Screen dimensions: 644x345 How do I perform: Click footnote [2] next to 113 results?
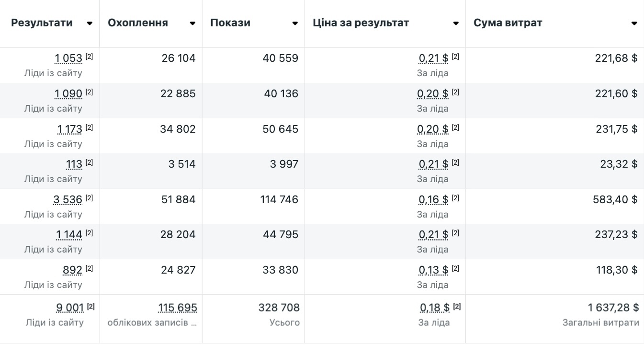[89, 162]
